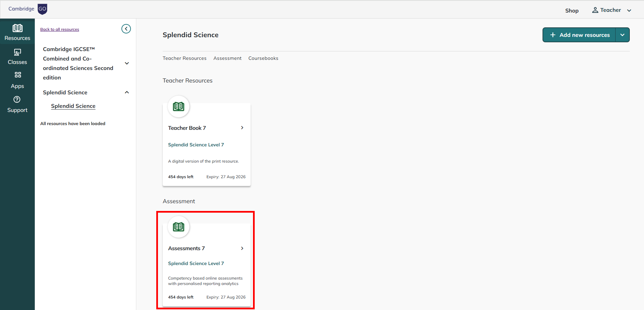This screenshot has height=310, width=644.
Task: Click the Assessment section heading
Action: coord(179,201)
